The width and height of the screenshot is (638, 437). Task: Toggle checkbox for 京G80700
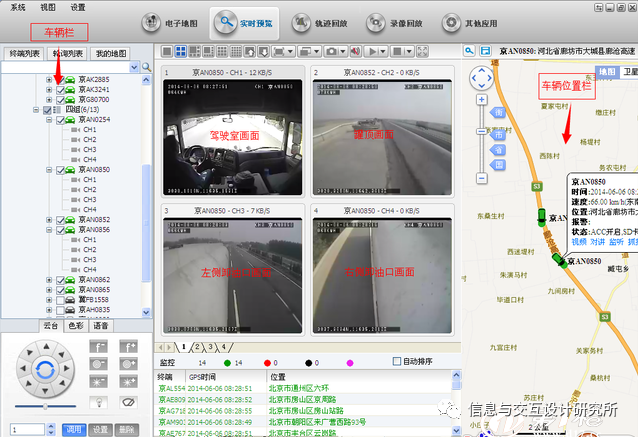(60, 100)
